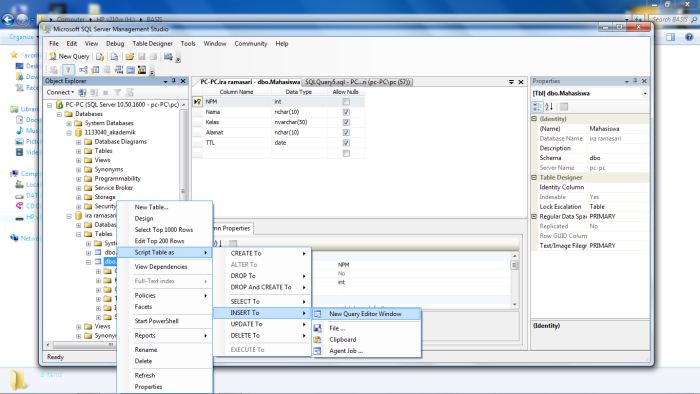Choose CREATE To in Script Table submenu

coord(262,253)
